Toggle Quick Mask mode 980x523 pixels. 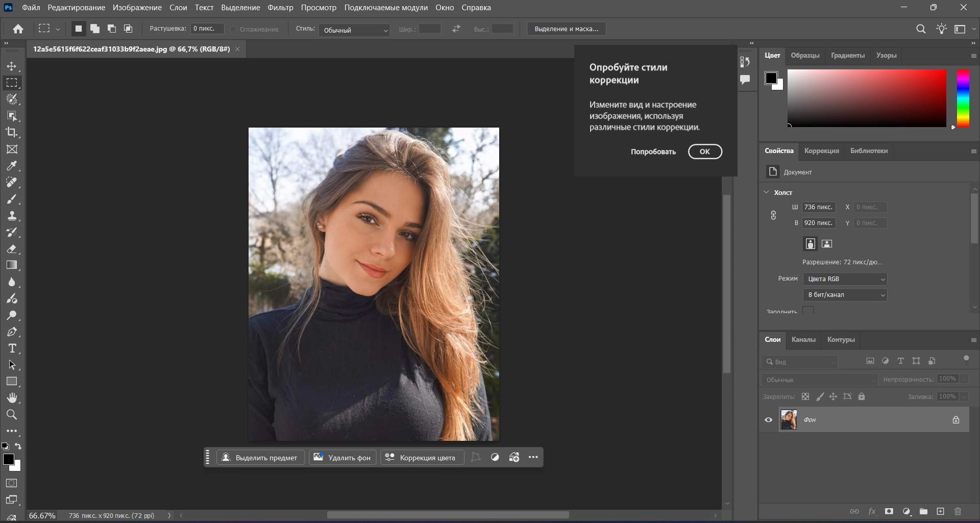pyautogui.click(x=12, y=483)
